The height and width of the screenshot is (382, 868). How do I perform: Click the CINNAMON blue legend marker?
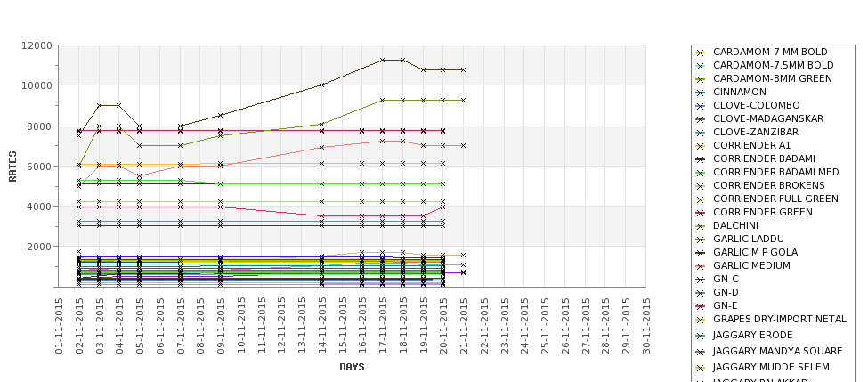(x=701, y=93)
